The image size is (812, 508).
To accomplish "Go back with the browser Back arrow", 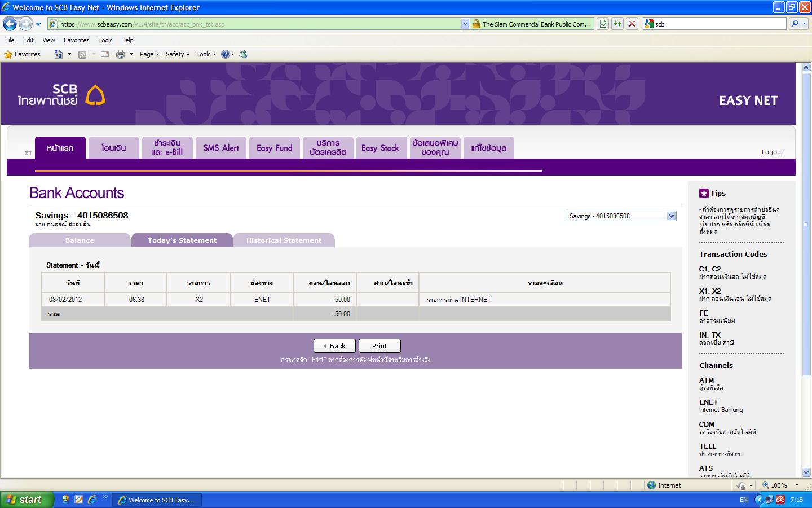I will point(10,24).
